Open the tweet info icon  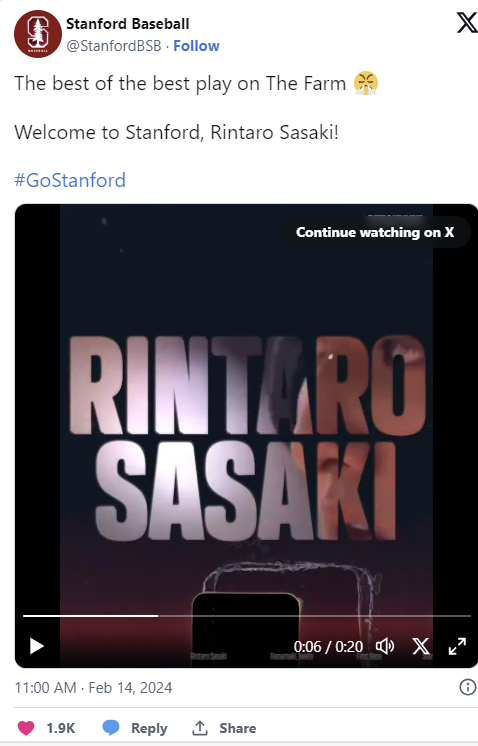468,687
